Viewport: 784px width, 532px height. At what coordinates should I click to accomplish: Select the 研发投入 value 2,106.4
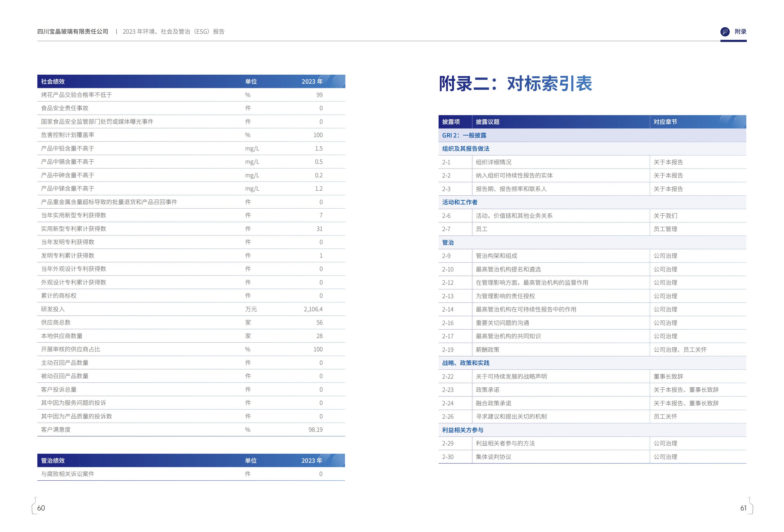click(x=313, y=309)
